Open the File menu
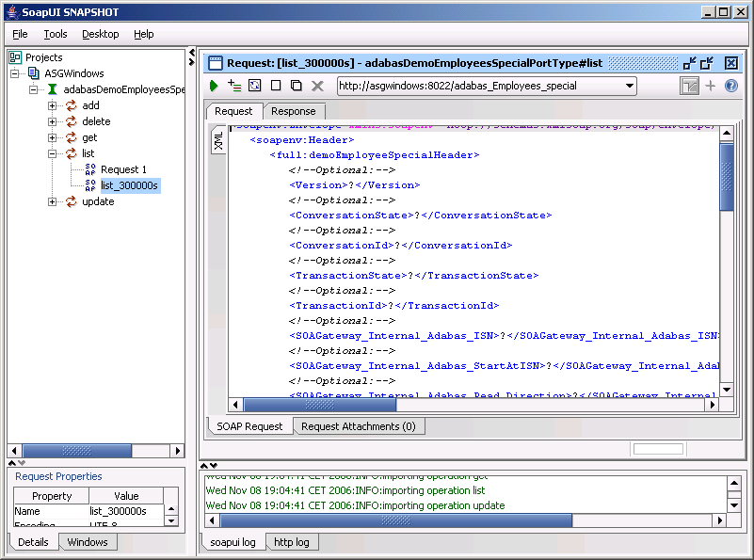The image size is (754, 560). [20, 34]
